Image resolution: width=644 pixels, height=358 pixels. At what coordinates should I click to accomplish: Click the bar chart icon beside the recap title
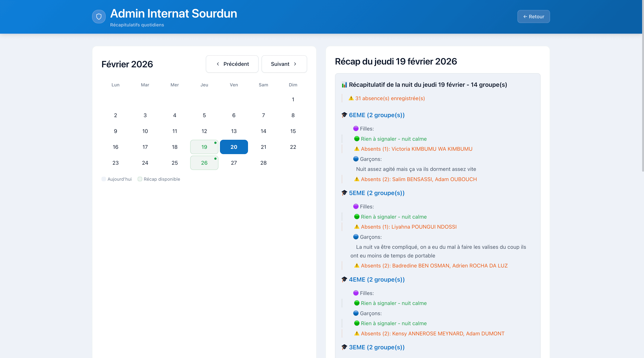[344, 84]
